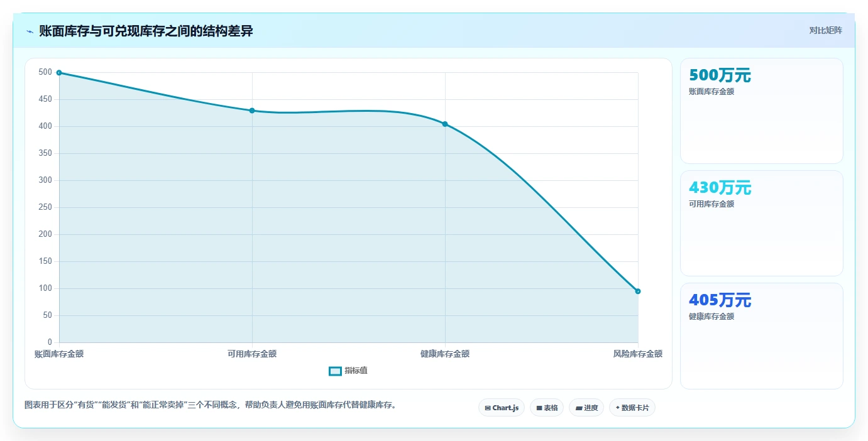Click the legend color box for 指标值
This screenshot has height=441, width=868.
[335, 371]
